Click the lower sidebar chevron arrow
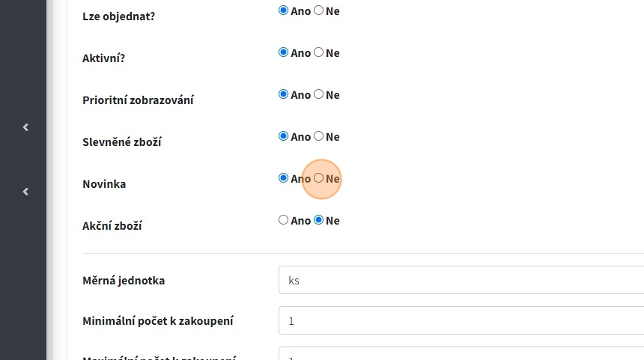The height and width of the screenshot is (360, 644). (x=25, y=192)
